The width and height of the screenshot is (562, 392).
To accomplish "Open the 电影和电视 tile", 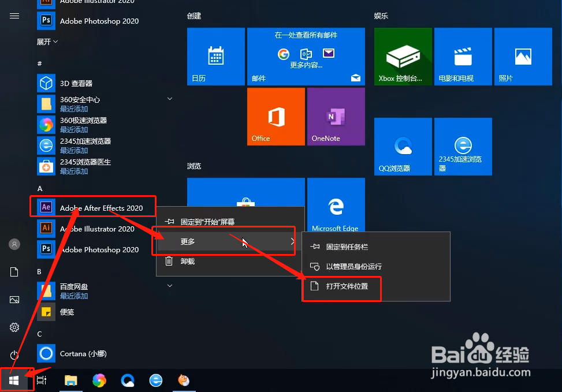I will tap(463, 56).
